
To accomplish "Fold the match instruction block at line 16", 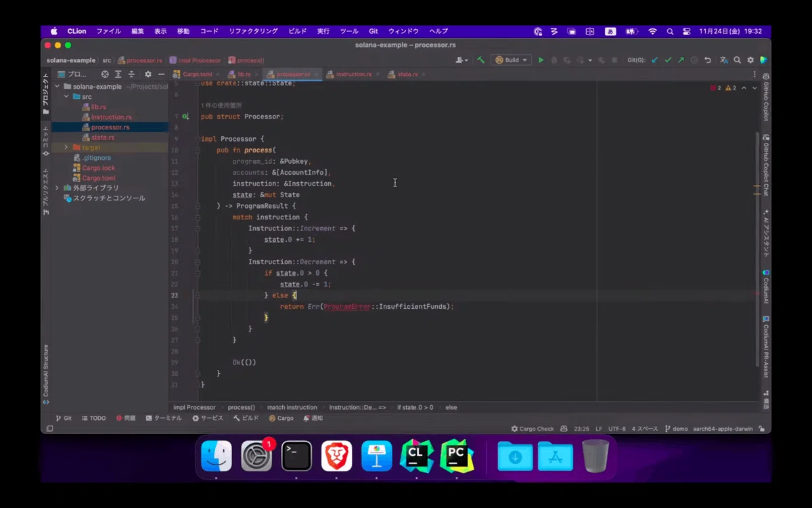I will click(x=198, y=217).
